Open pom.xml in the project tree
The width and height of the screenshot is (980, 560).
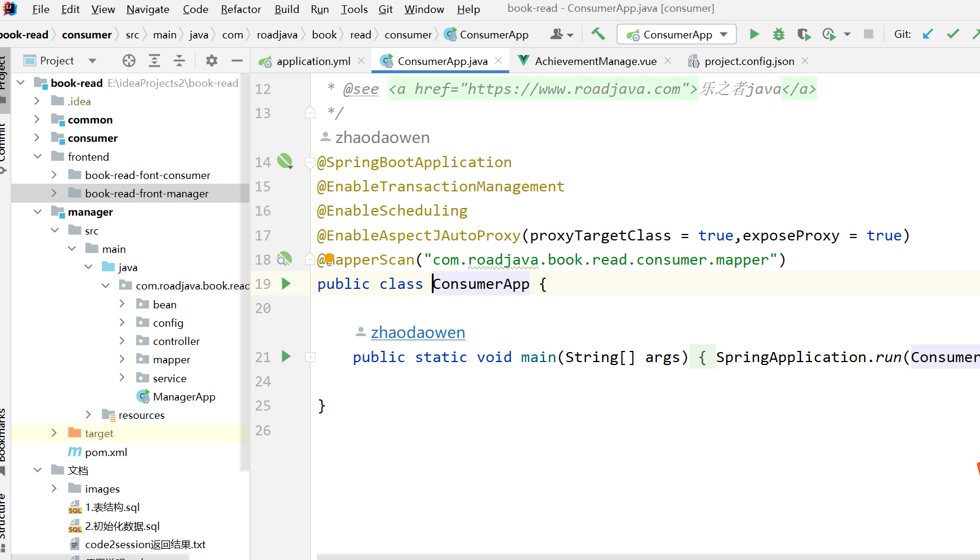coord(106,452)
